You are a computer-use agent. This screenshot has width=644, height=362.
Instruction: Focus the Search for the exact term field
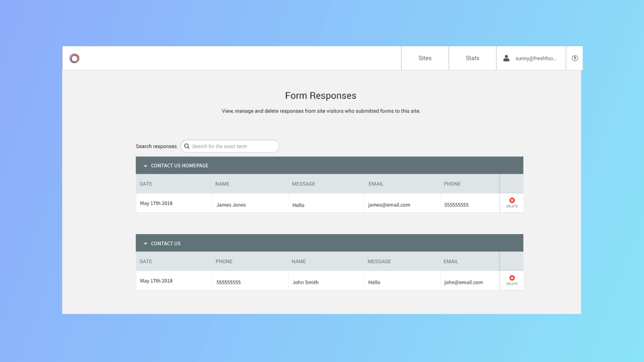[230, 146]
